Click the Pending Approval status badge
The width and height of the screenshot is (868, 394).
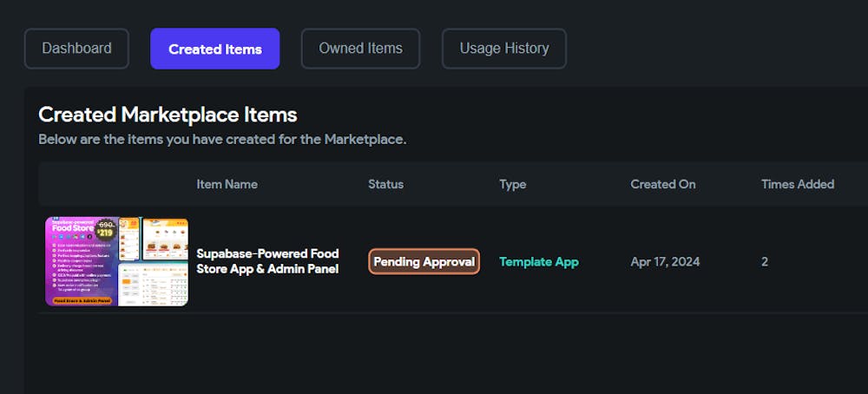[424, 262]
